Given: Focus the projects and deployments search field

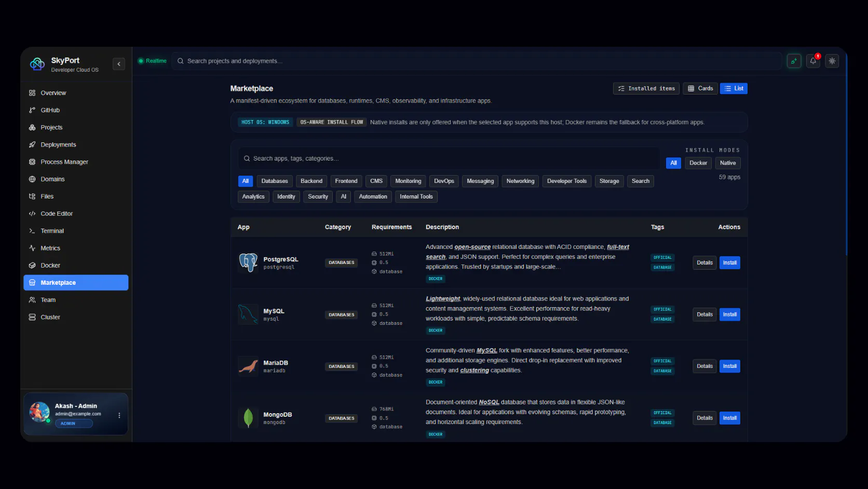Looking at the screenshot, I should (477, 61).
